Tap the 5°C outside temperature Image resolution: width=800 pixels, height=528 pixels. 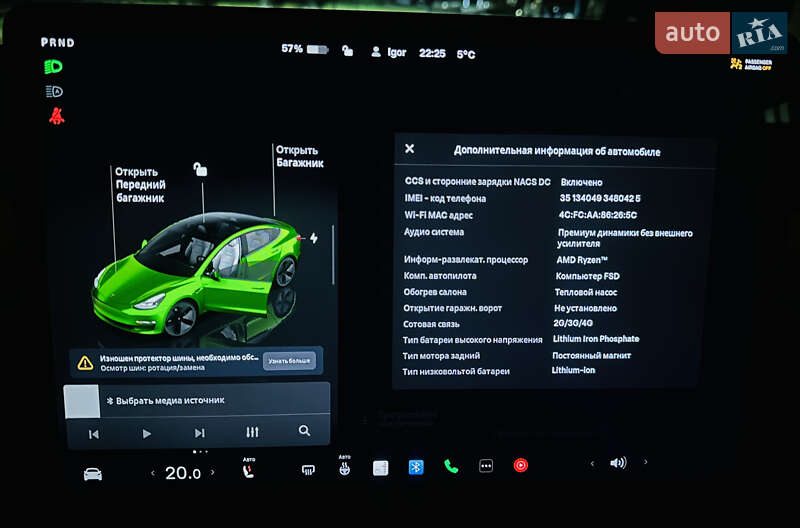[466, 54]
